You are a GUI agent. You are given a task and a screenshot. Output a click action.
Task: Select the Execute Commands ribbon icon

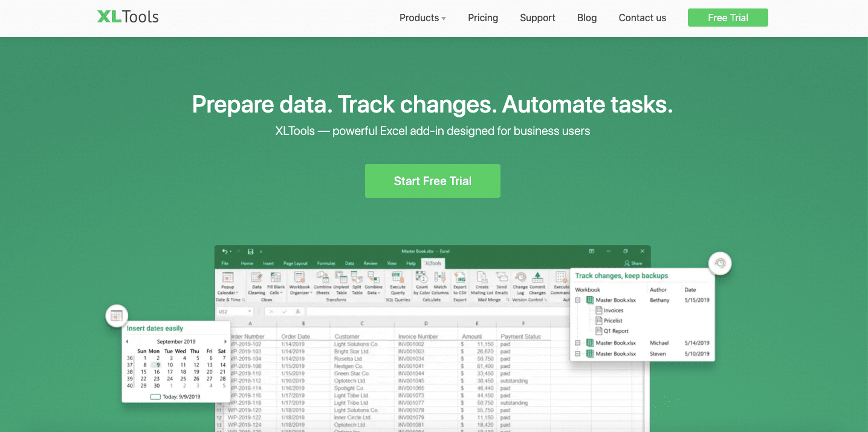pyautogui.click(x=560, y=283)
